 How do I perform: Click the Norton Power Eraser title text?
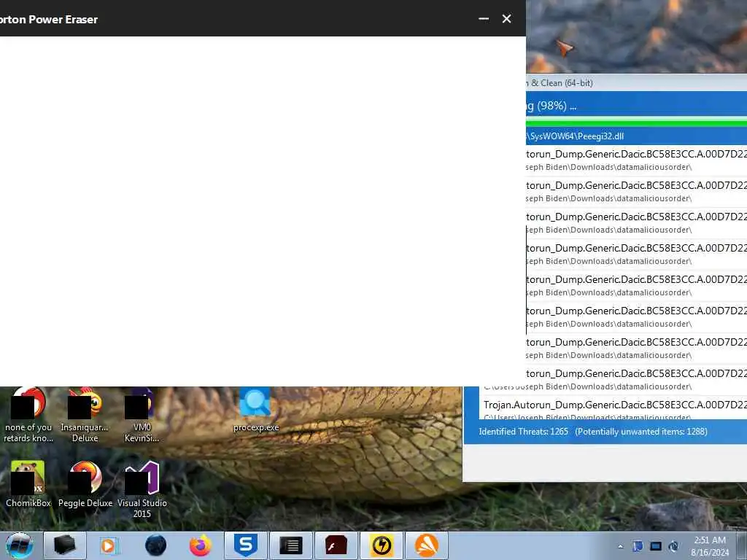click(49, 20)
